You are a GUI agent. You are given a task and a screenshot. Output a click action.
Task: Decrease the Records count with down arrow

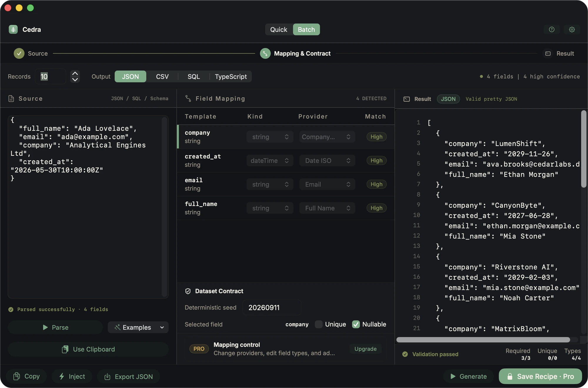tap(75, 80)
